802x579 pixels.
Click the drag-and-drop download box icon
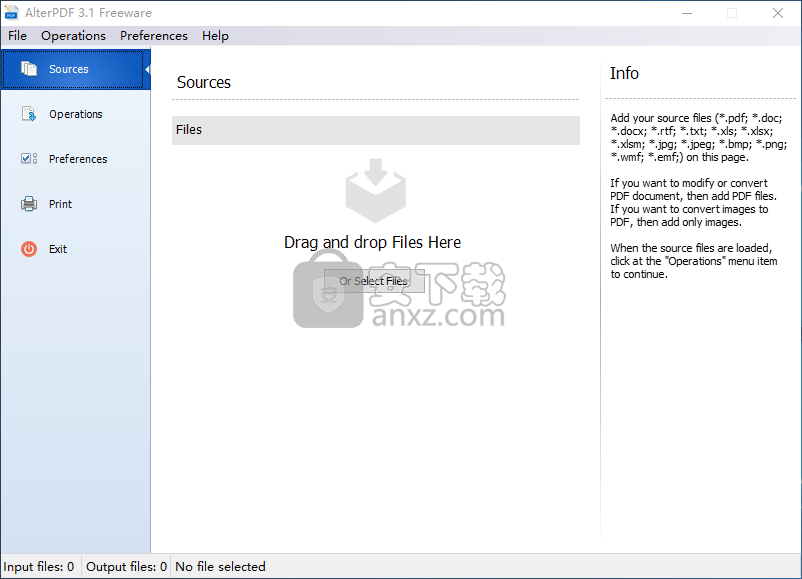pos(375,190)
